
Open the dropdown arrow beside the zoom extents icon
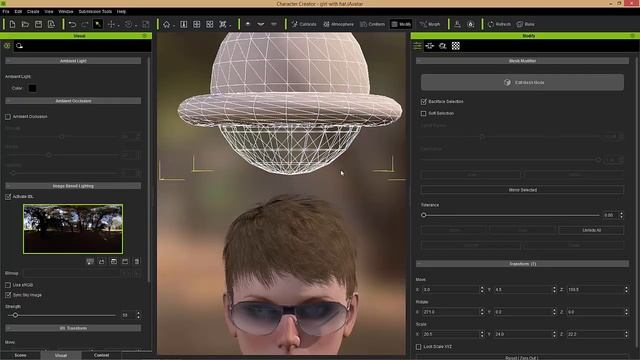tap(230, 26)
